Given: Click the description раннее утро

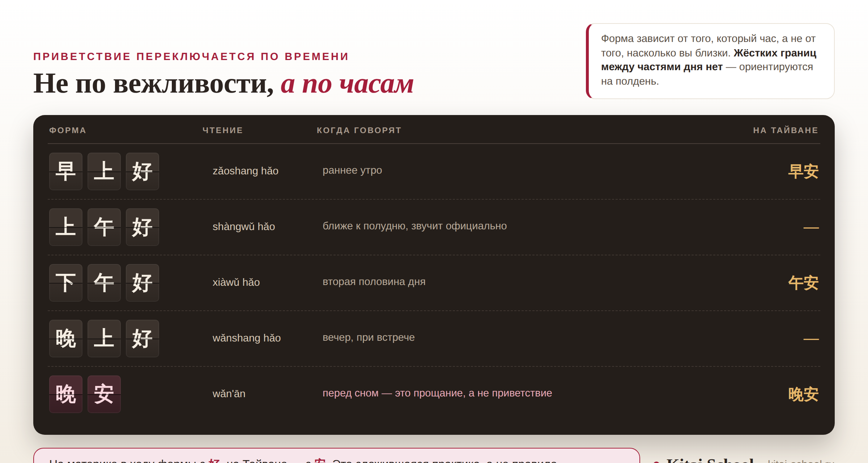Looking at the screenshot, I should [x=352, y=170].
